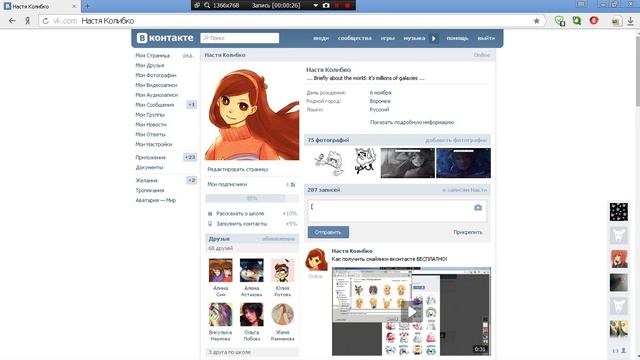This screenshot has height=360, width=640.
Task: Click 'к записям Насти' wall filter link
Action: tap(464, 190)
